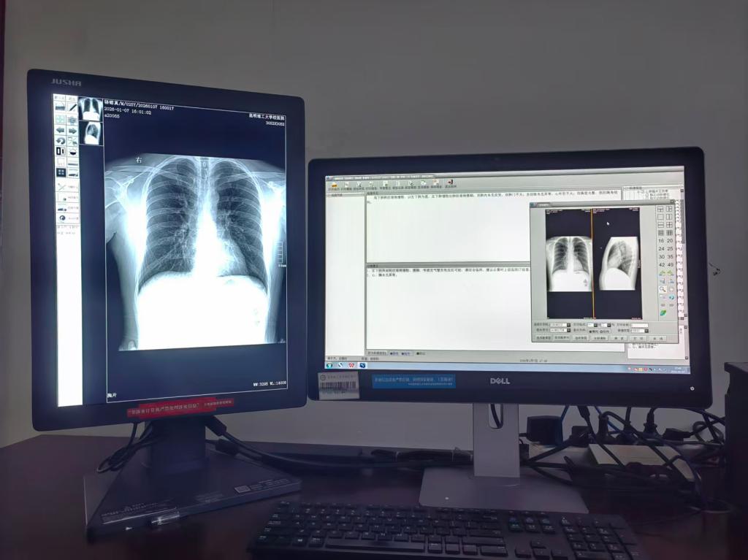748x560 pixels.
Task: Click the next image right arrow icon
Action: 73,130
